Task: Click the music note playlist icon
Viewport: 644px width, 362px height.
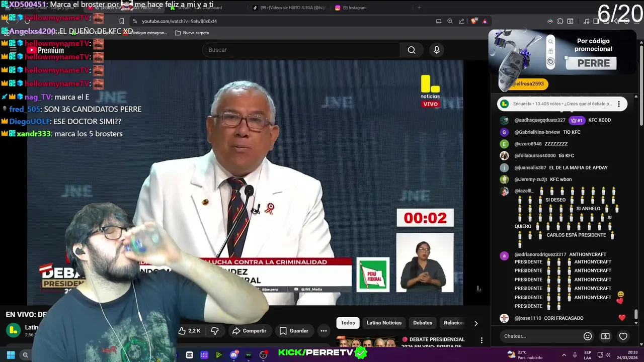Action: tap(586, 21)
